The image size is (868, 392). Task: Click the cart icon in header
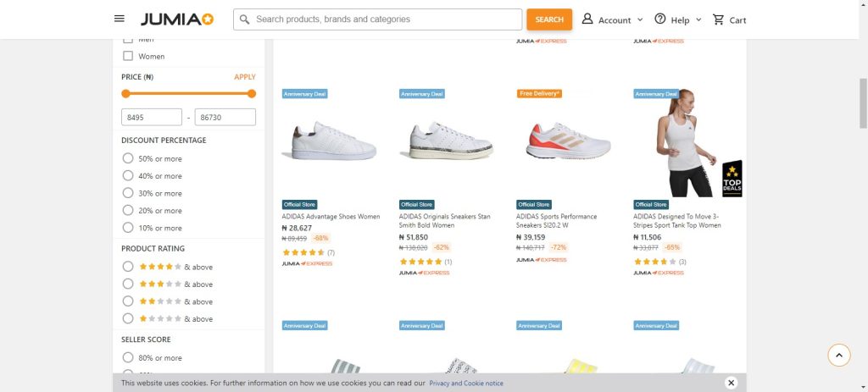[x=719, y=19]
